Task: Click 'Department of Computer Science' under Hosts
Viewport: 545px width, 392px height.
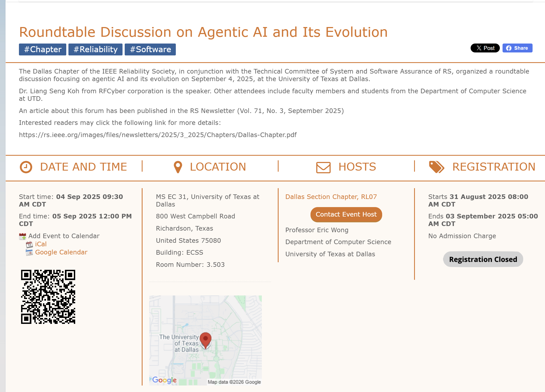Action: click(338, 242)
